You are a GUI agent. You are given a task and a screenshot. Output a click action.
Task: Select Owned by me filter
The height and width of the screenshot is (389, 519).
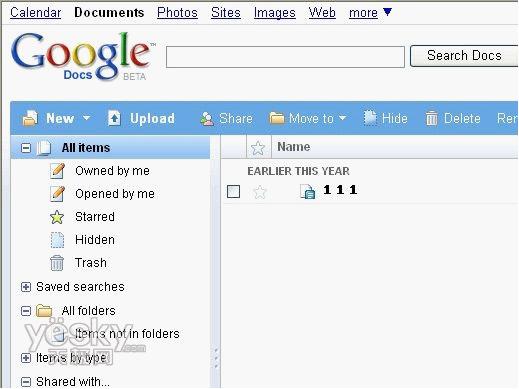click(112, 171)
